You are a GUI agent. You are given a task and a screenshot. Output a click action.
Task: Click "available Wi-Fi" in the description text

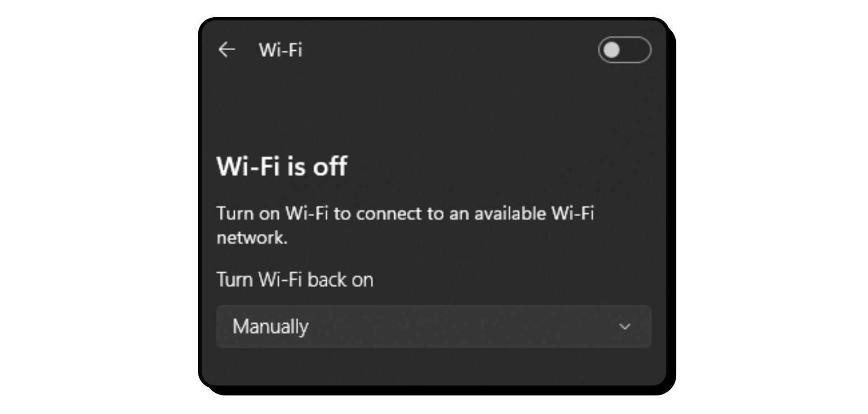[534, 213]
